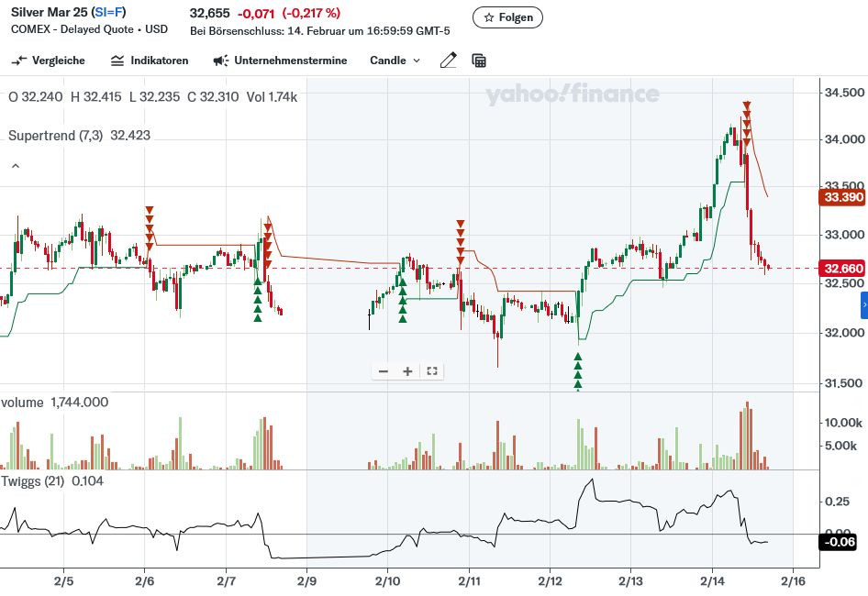
Task: Click the 10.00k volume axis label
Action: tap(843, 423)
